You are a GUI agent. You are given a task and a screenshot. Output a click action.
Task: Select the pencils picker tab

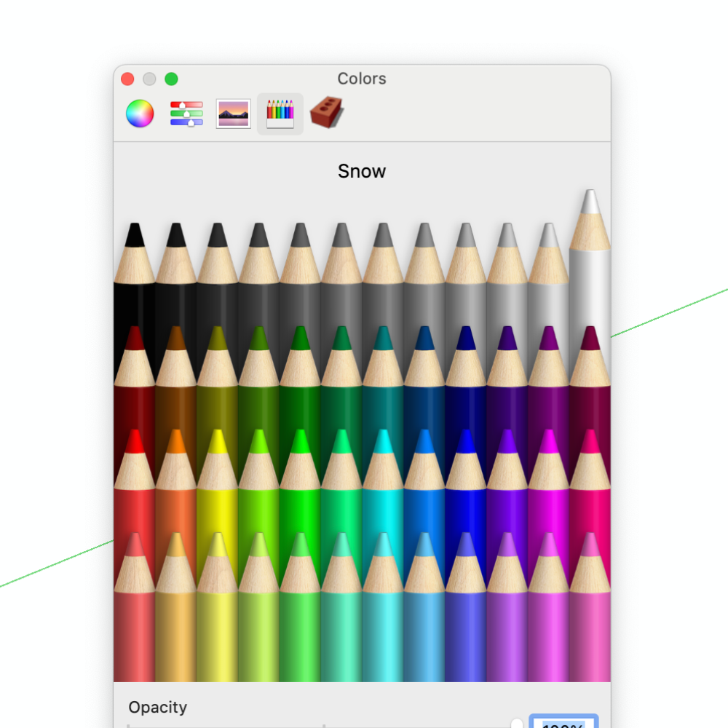(280, 114)
